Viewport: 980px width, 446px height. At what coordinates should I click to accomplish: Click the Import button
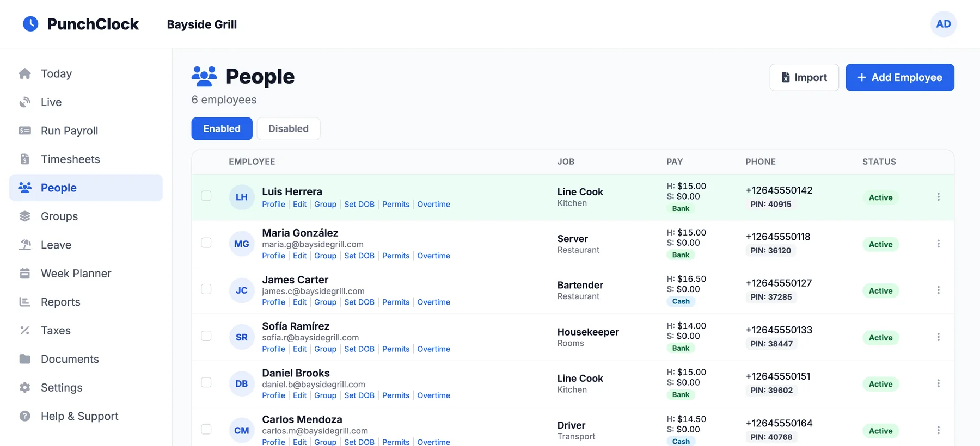pos(804,77)
